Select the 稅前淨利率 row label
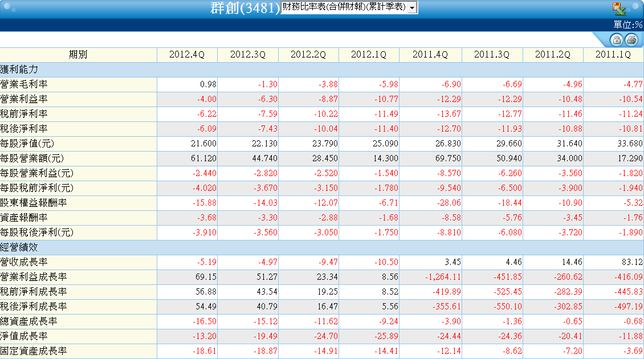This screenshot has height=359, width=644. (24, 114)
